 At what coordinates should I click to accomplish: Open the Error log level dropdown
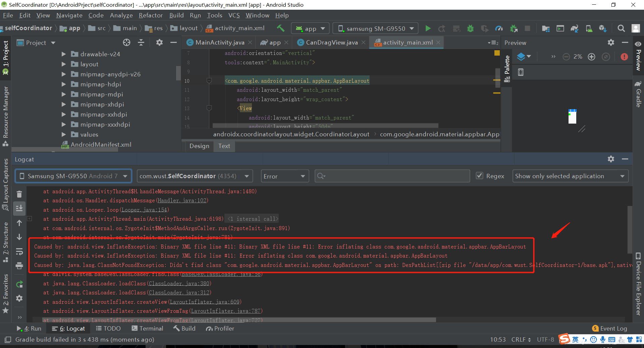click(284, 176)
